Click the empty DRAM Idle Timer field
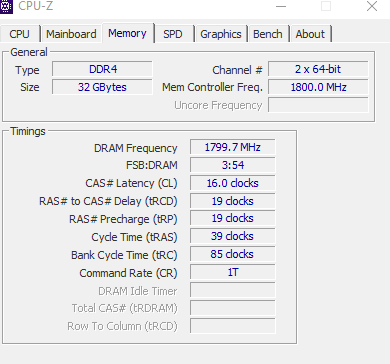The image size is (390, 364). pyautogui.click(x=233, y=290)
